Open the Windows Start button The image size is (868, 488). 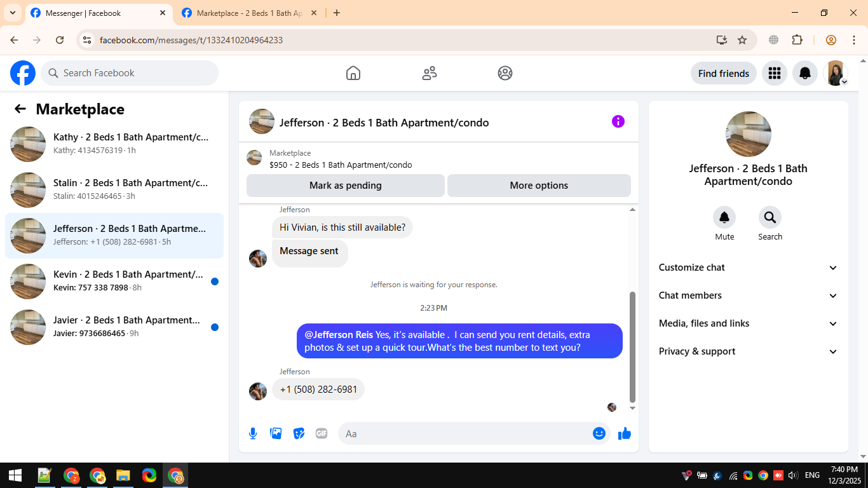pyautogui.click(x=15, y=475)
